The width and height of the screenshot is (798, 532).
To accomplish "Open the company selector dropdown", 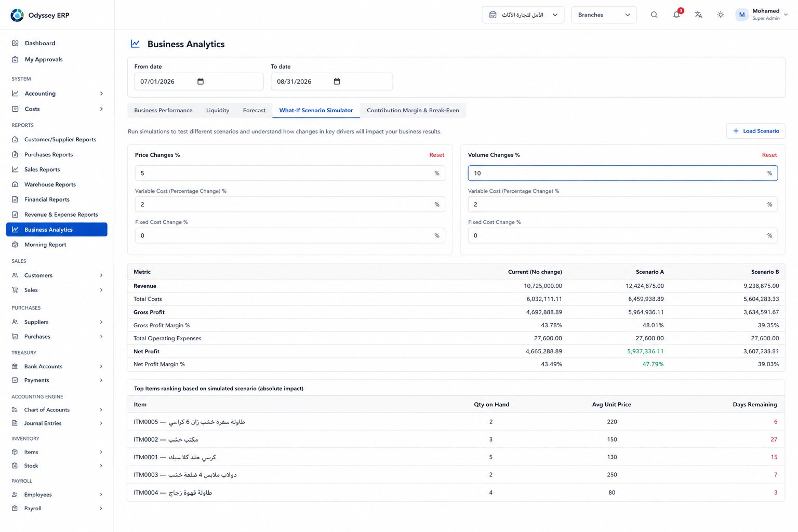I will coord(523,15).
